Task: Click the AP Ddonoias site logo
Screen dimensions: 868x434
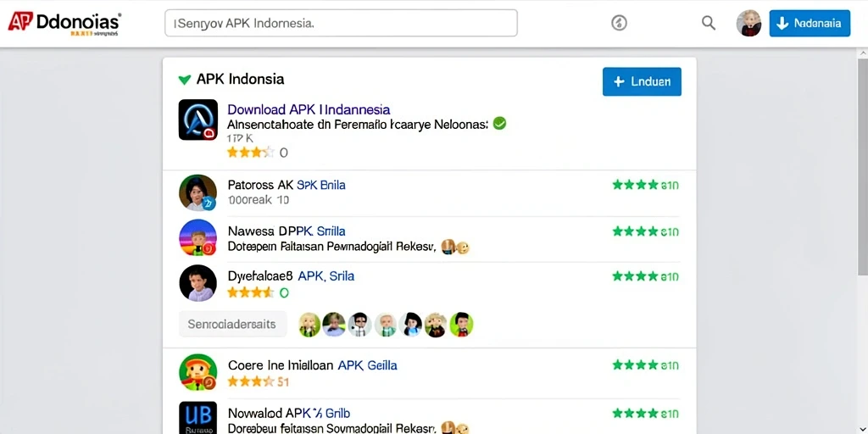Action: 64,23
